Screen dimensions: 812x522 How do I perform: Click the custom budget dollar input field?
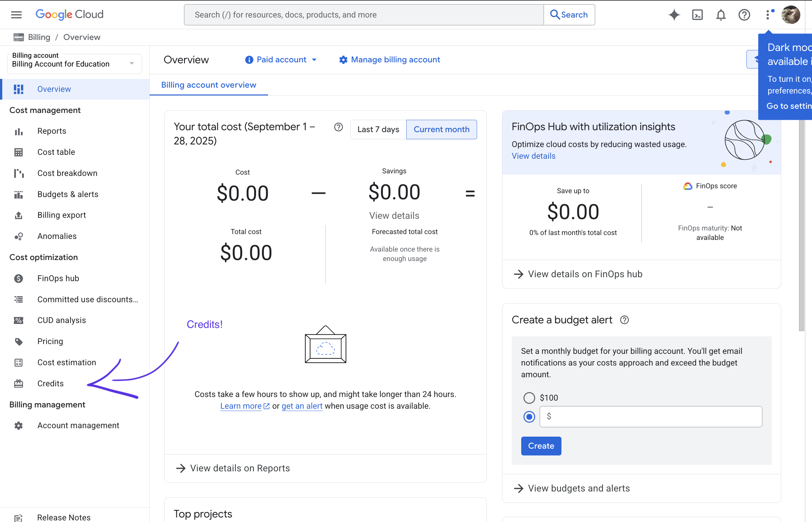[650, 416]
